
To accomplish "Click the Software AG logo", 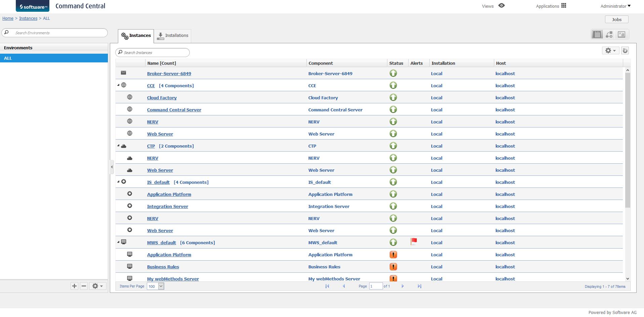I will (32, 6).
